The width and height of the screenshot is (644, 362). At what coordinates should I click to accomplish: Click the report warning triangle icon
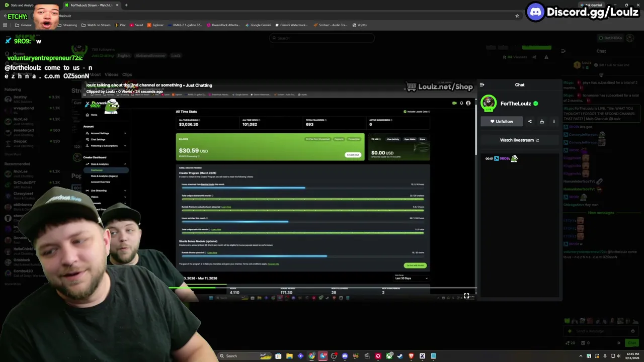pyautogui.click(x=546, y=57)
